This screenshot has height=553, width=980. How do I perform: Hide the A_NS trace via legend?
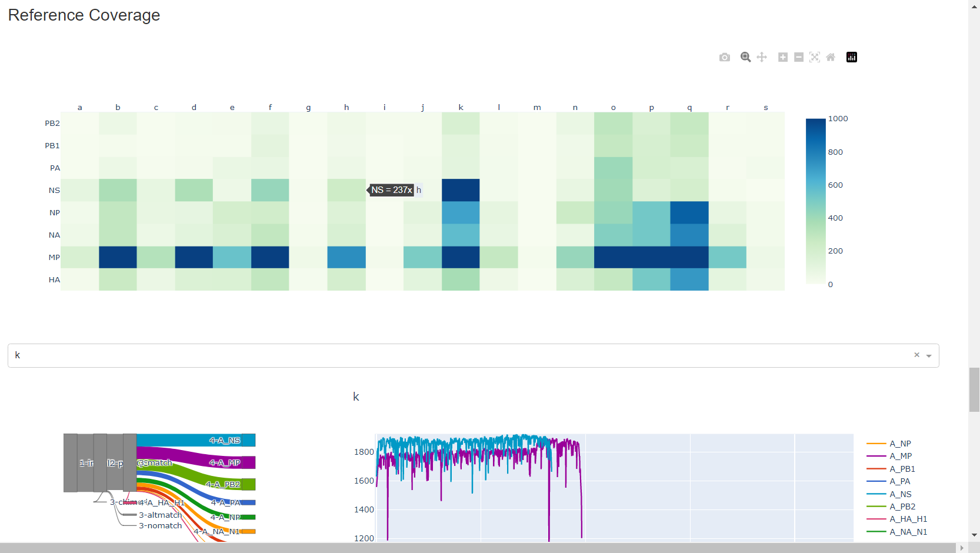[x=900, y=494]
